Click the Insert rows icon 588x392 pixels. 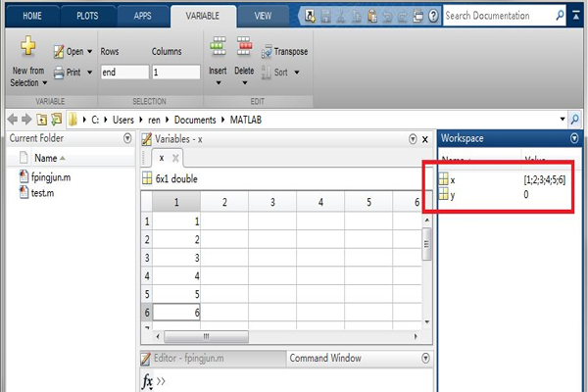click(218, 46)
